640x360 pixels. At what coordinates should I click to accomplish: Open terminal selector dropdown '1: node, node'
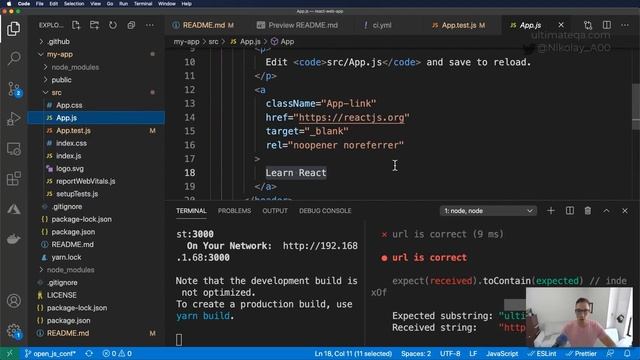488,211
